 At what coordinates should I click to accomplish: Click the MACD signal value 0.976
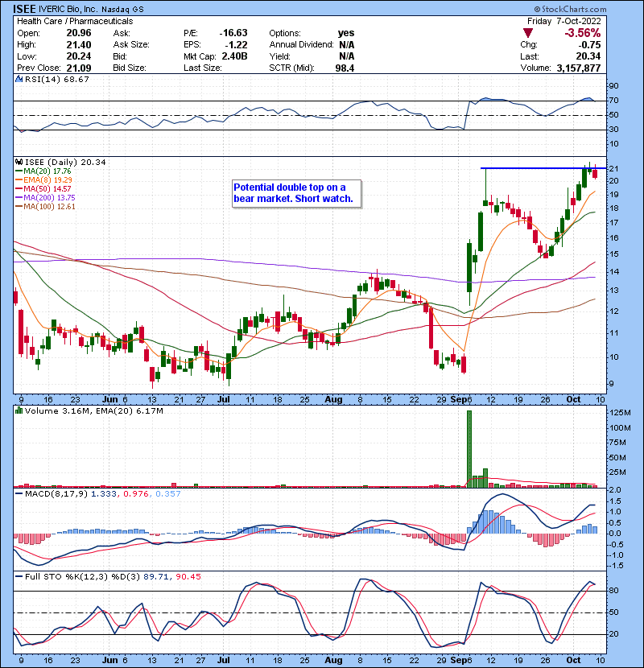[x=135, y=494]
